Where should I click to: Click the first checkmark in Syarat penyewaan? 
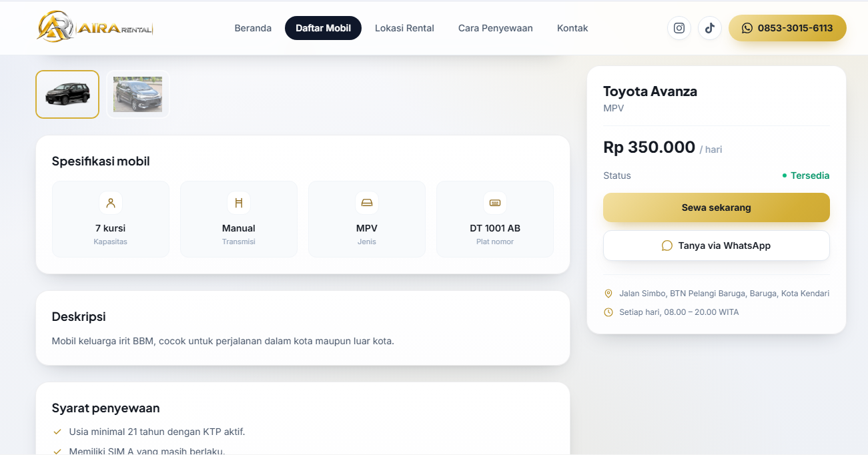[57, 432]
